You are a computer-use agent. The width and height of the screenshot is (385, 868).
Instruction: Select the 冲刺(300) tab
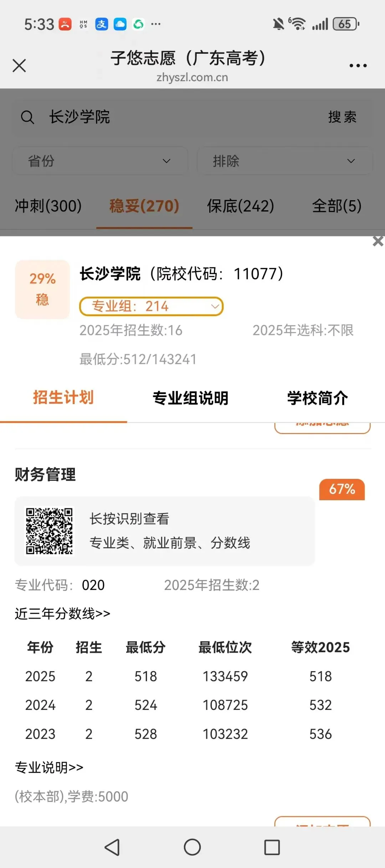point(48,206)
